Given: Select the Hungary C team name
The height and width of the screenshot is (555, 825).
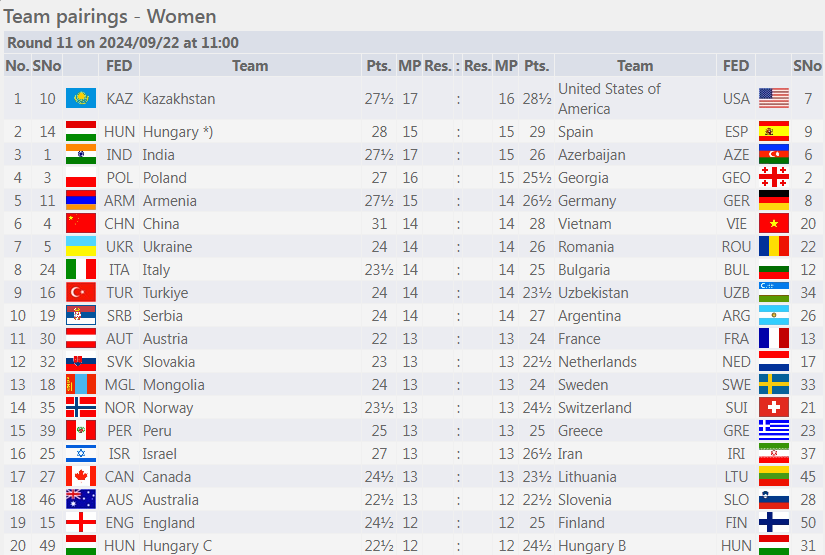Looking at the screenshot, I should click(x=177, y=545).
